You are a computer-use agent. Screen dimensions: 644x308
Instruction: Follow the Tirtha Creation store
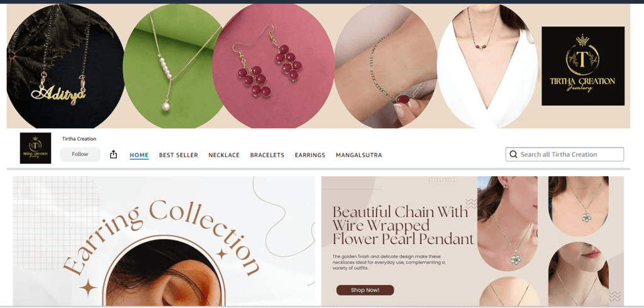pyautogui.click(x=80, y=154)
